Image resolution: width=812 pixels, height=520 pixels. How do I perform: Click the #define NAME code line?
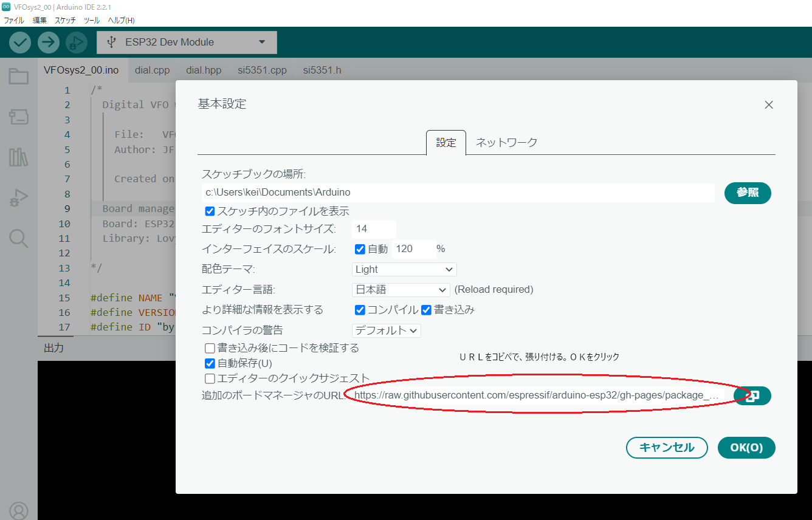click(132, 298)
